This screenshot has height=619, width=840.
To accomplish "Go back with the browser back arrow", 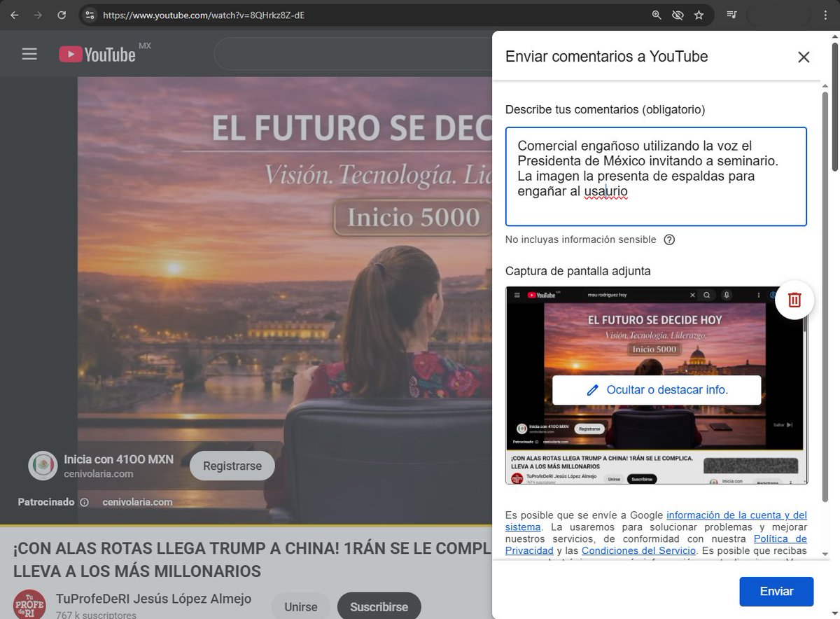I will tap(14, 15).
